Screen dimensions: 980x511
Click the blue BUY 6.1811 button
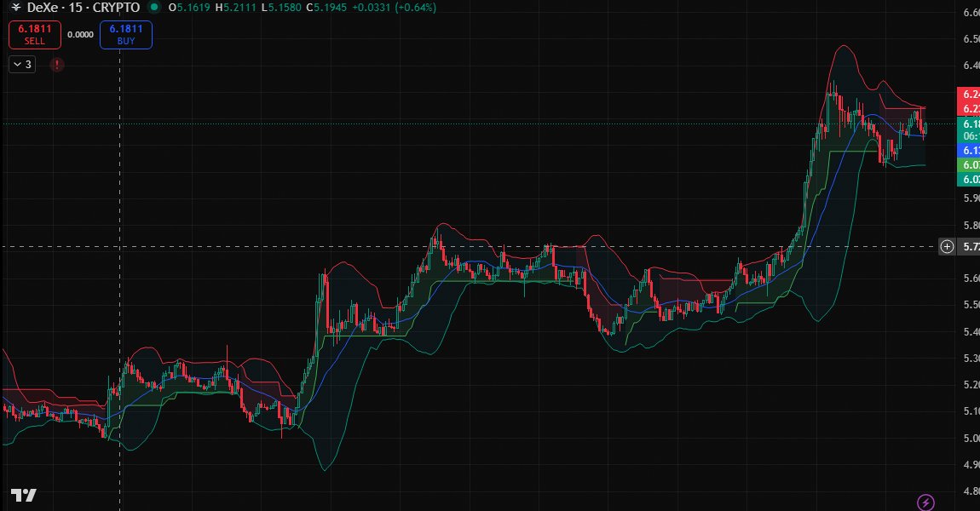pos(125,35)
